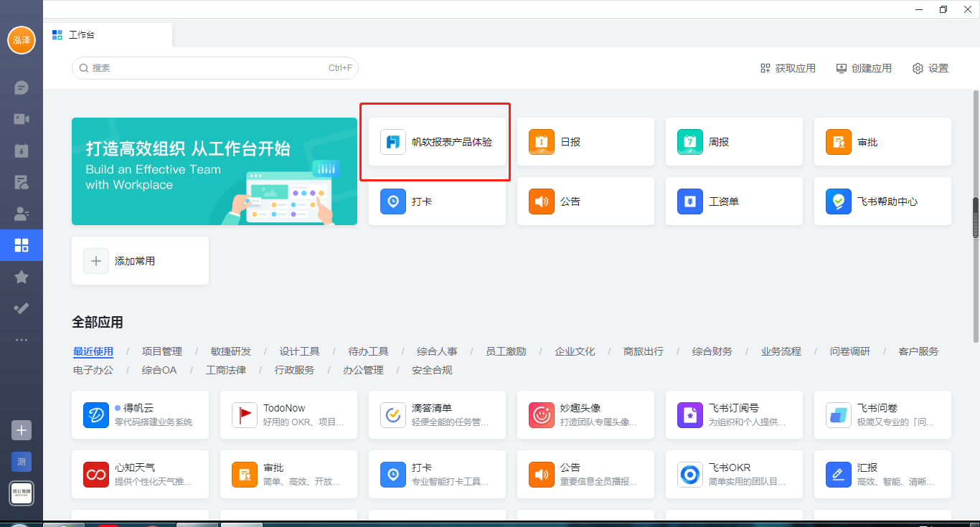Click the Tasks checkmark sidebar icon
980x527 pixels.
(x=22, y=308)
